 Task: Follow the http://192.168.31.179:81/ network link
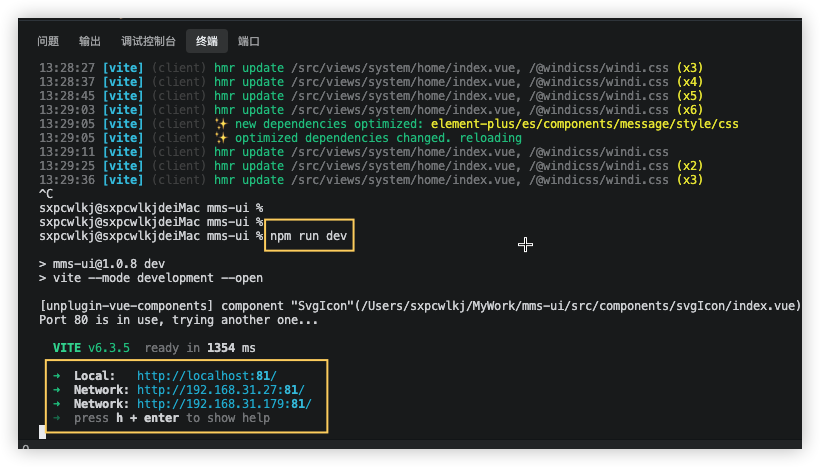pyautogui.click(x=224, y=403)
